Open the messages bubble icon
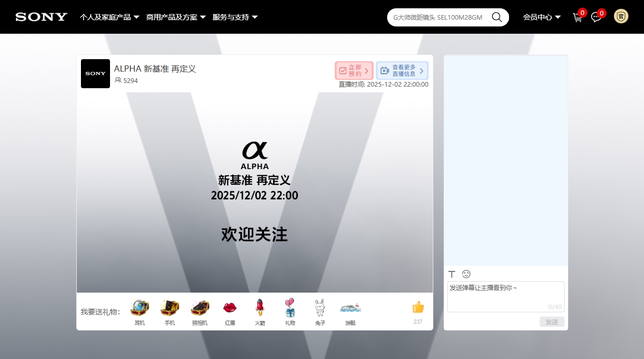The width and height of the screenshot is (644, 359). point(596,17)
